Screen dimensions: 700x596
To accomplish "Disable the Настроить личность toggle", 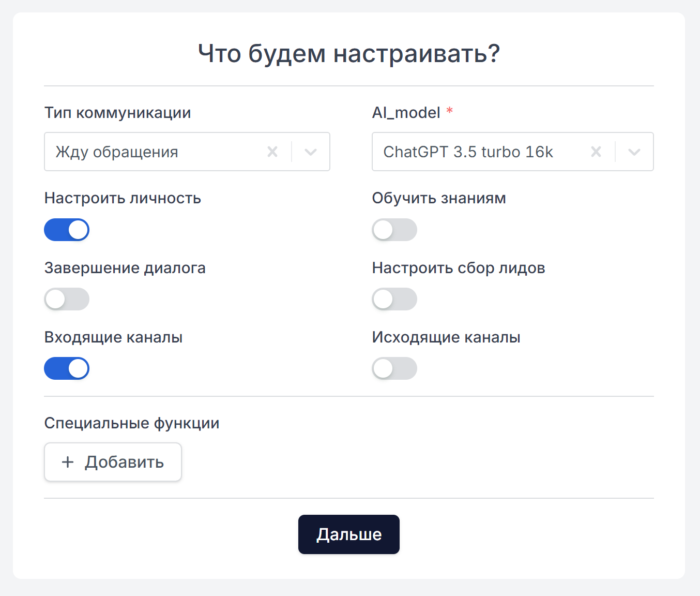I will pos(67,230).
